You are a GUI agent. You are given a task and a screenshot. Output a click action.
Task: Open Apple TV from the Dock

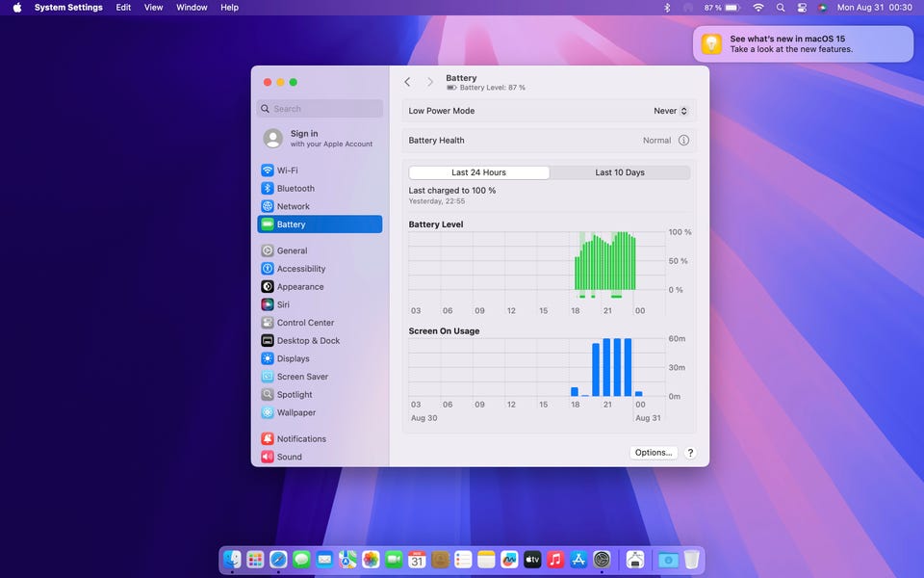click(x=532, y=559)
